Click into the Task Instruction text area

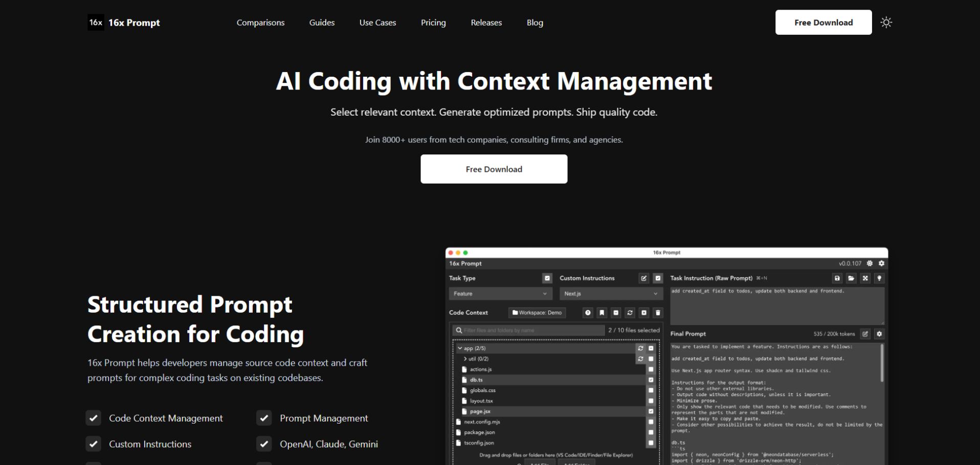777,305
